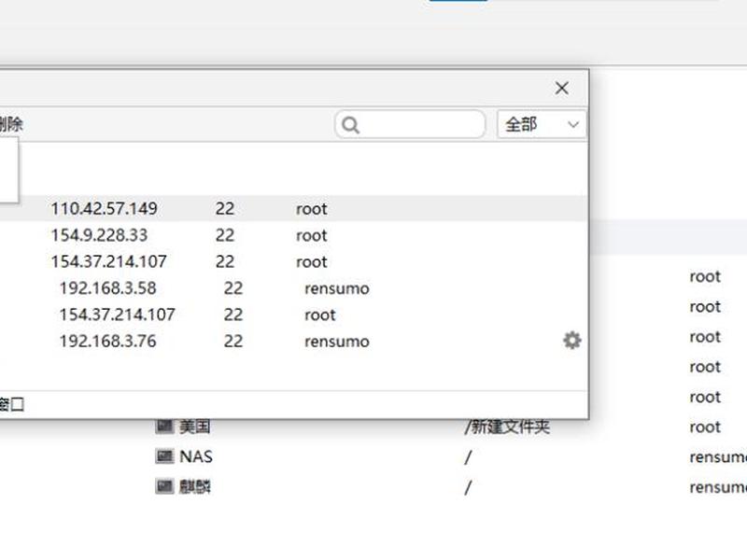The width and height of the screenshot is (747, 560).
Task: Focus the search text field in the dialog
Action: pyautogui.click(x=410, y=125)
